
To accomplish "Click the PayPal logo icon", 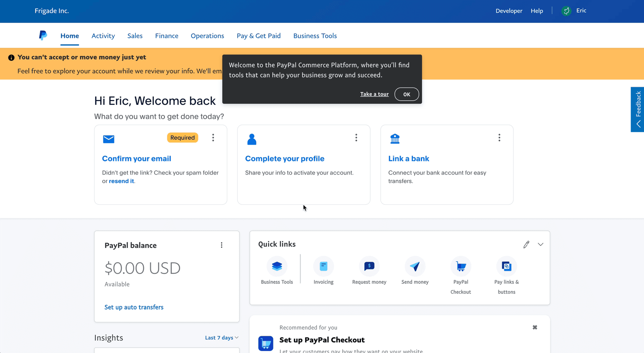I will 43,35.
